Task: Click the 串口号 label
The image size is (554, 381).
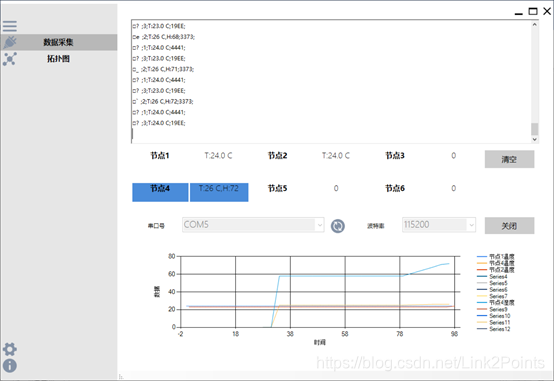Action: (156, 226)
